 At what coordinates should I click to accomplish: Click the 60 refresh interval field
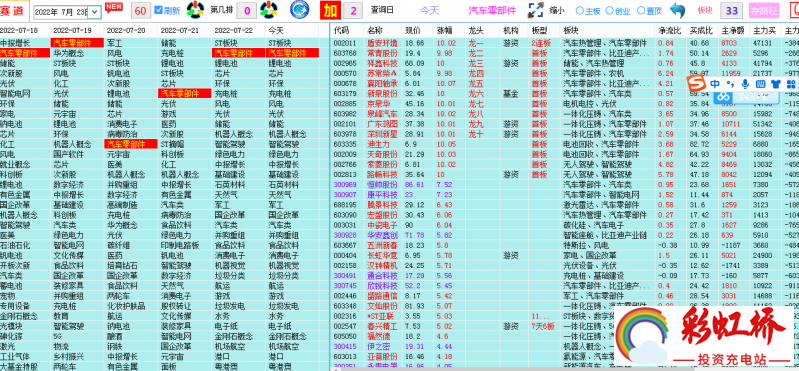(x=141, y=10)
